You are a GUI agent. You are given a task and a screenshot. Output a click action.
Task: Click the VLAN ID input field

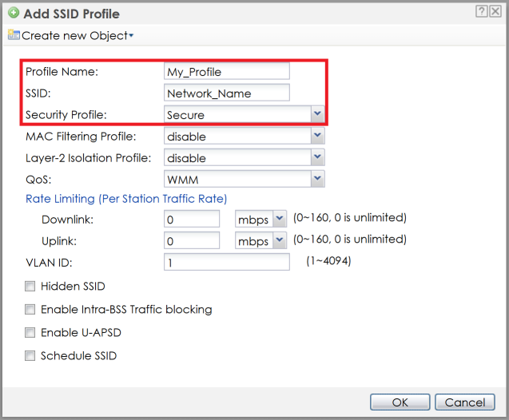tap(227, 262)
